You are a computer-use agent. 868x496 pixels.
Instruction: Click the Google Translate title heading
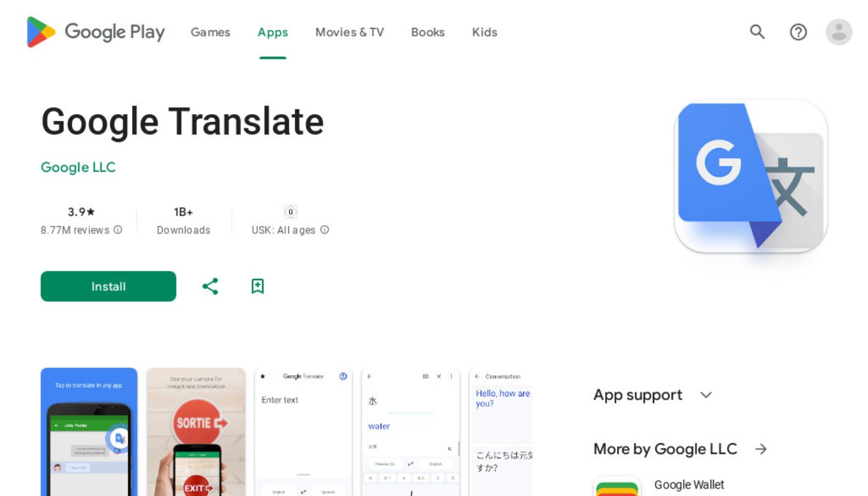tap(182, 122)
